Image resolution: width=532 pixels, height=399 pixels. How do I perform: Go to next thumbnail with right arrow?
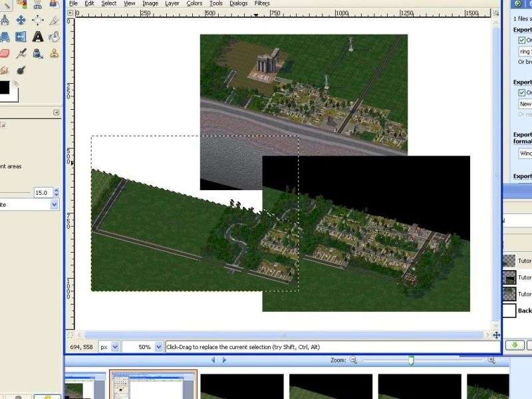tap(224, 360)
